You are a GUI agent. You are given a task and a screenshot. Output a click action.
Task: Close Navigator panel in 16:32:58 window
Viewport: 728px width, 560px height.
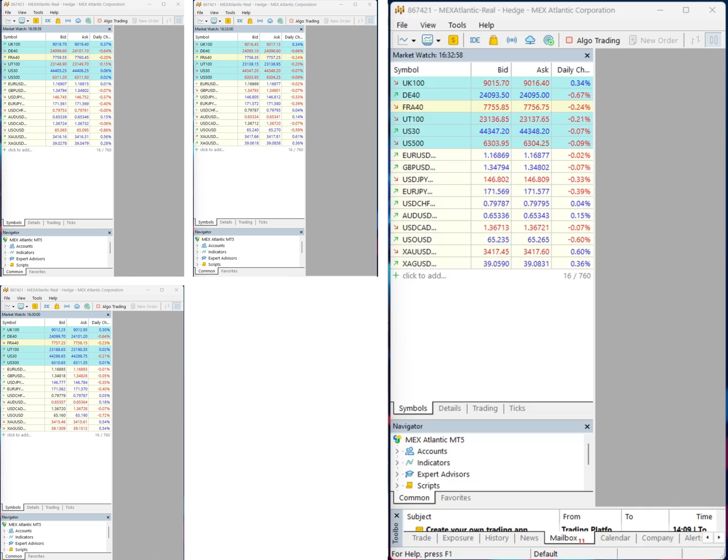point(587,426)
